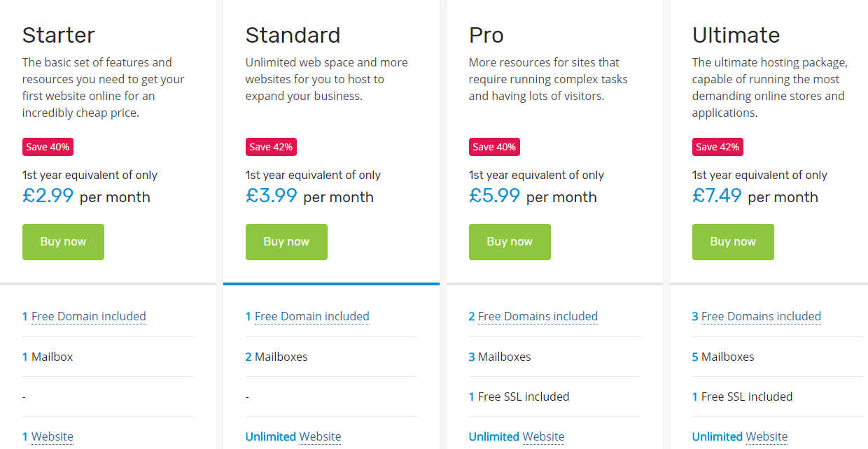Viewport: 868px width, 449px height.
Task: Click the £5.99 Pro price
Action: 495,196
